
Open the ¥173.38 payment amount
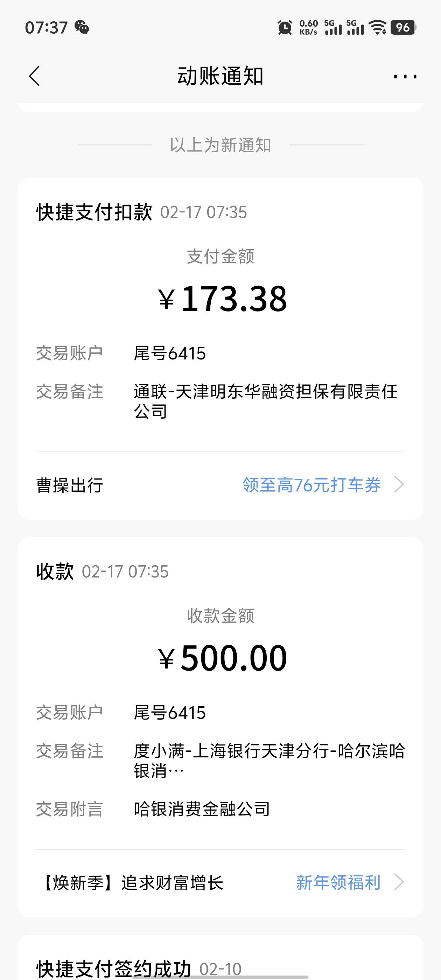click(x=223, y=299)
